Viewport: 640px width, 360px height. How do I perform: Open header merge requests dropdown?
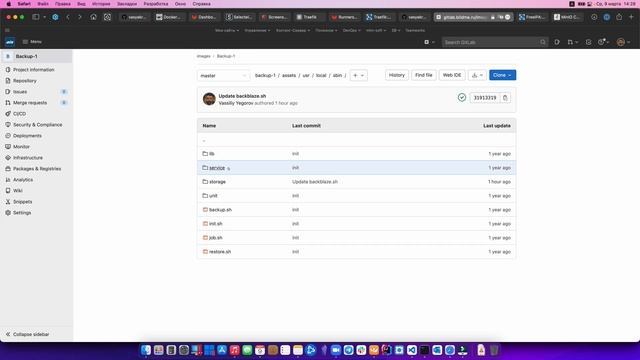pos(572,42)
